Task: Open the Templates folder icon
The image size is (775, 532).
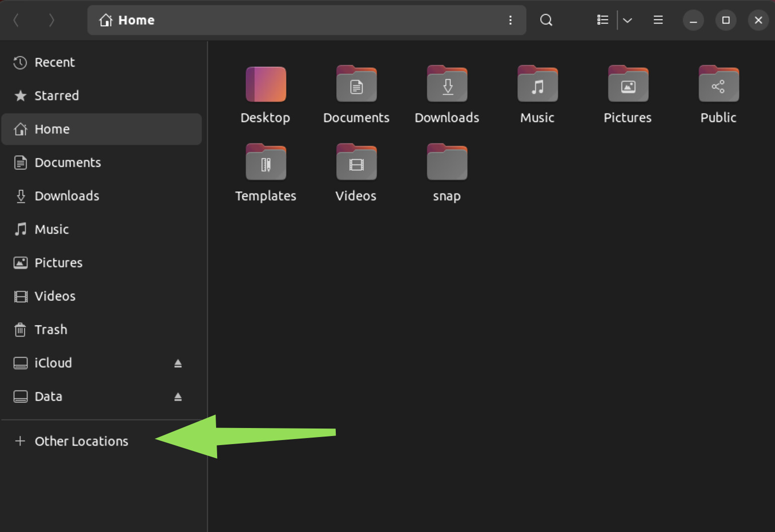Action: point(265,163)
